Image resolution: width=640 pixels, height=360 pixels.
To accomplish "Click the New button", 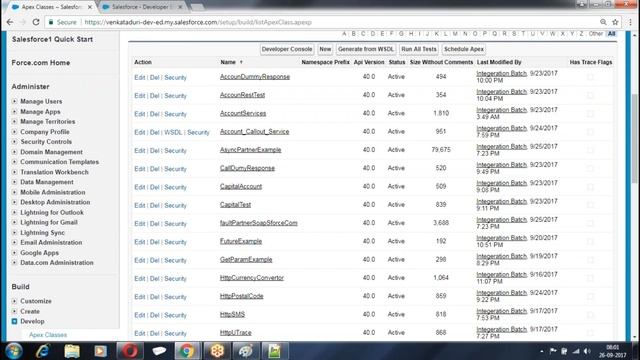I will click(x=325, y=49).
